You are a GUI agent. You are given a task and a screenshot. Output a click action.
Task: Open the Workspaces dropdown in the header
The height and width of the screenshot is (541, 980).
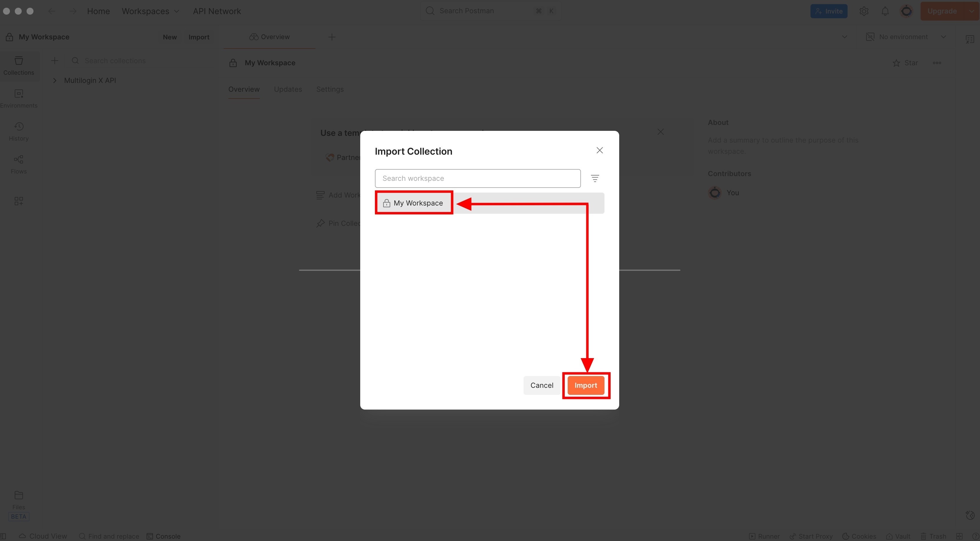pos(150,11)
